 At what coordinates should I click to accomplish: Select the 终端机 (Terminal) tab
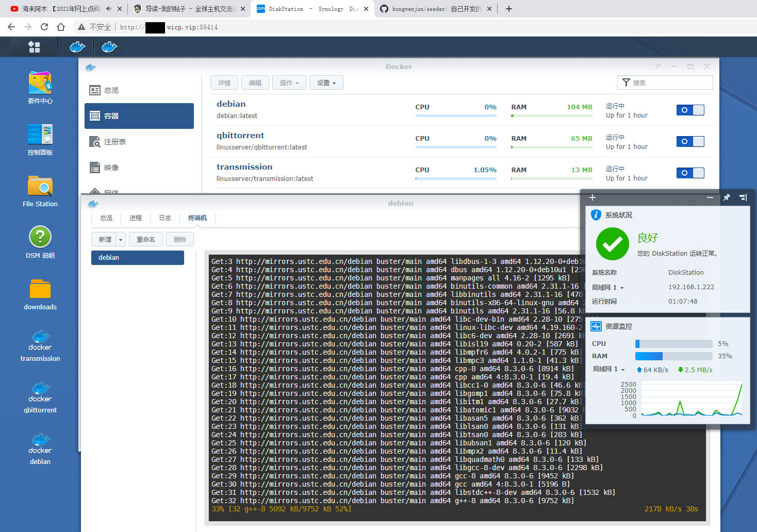click(198, 218)
